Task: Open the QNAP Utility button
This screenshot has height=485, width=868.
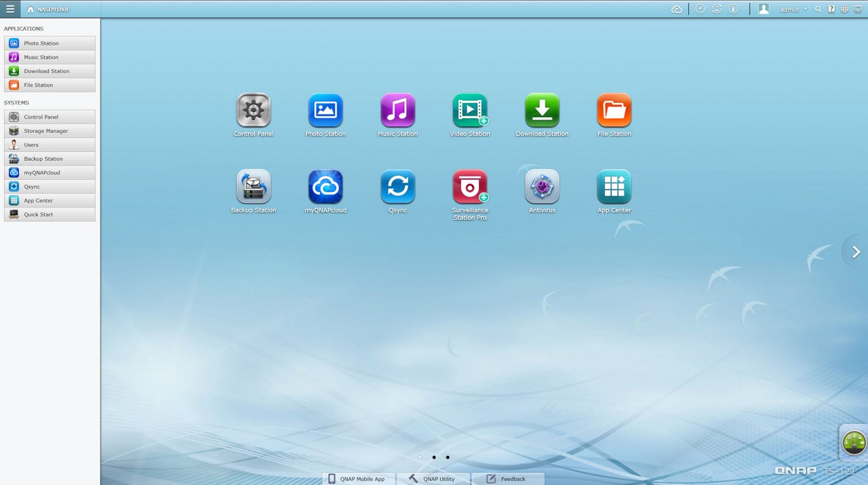Action: [433, 479]
